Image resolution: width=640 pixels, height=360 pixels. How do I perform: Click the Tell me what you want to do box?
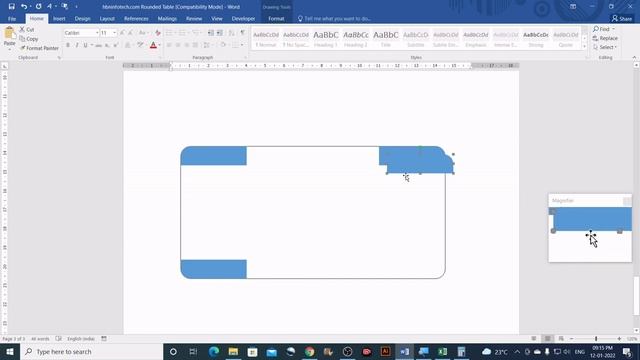coord(335,18)
